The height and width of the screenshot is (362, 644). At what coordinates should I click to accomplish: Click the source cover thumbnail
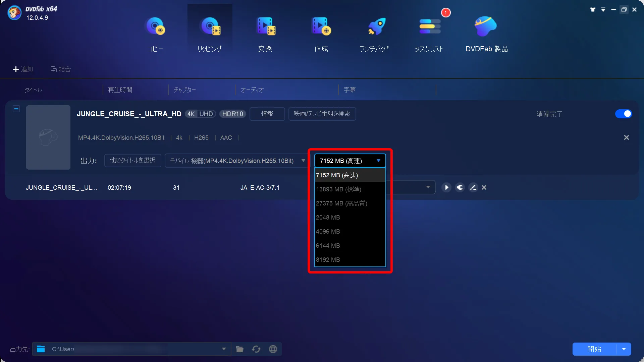(48, 137)
